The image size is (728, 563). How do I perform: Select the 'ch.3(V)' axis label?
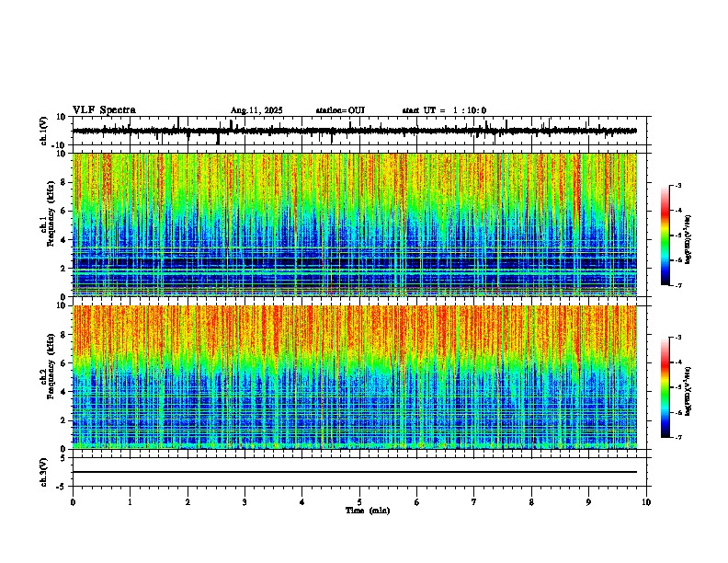click(x=44, y=473)
